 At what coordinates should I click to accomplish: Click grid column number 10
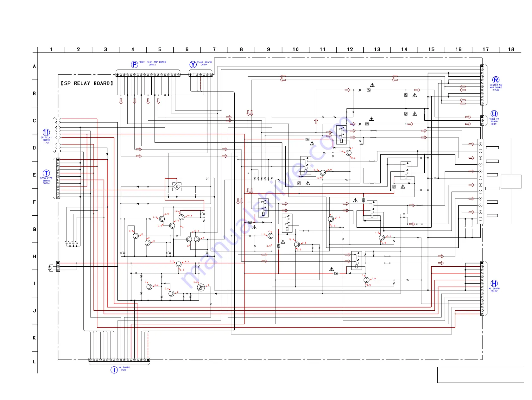tap(296, 49)
